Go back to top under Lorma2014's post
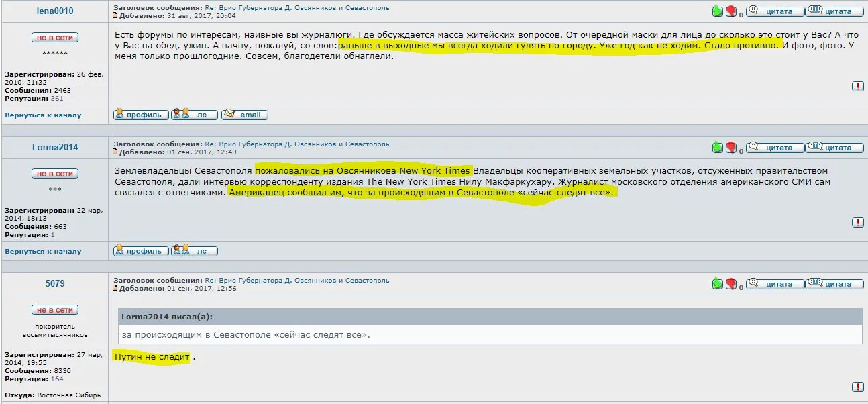Image resolution: width=868 pixels, height=404 pixels. [x=43, y=251]
